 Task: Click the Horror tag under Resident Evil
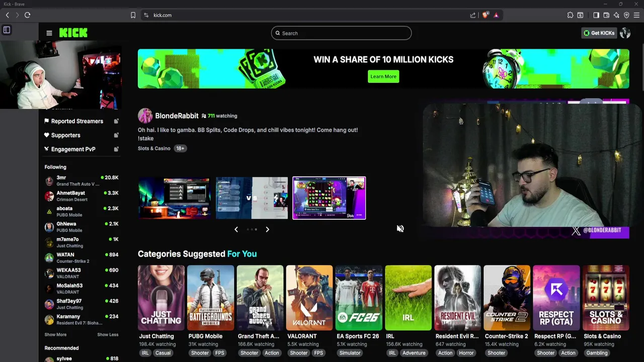(466, 353)
